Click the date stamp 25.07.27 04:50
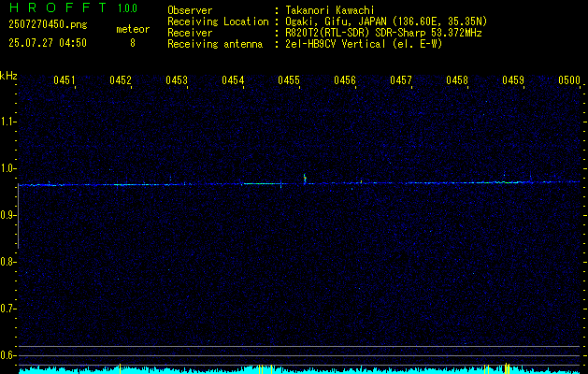Image resolution: width=588 pixels, height=374 pixels. 48,43
